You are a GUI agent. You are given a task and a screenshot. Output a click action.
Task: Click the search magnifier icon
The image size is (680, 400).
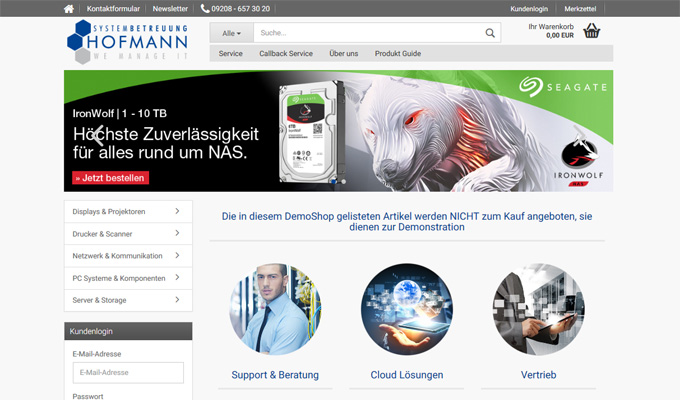[x=490, y=33]
